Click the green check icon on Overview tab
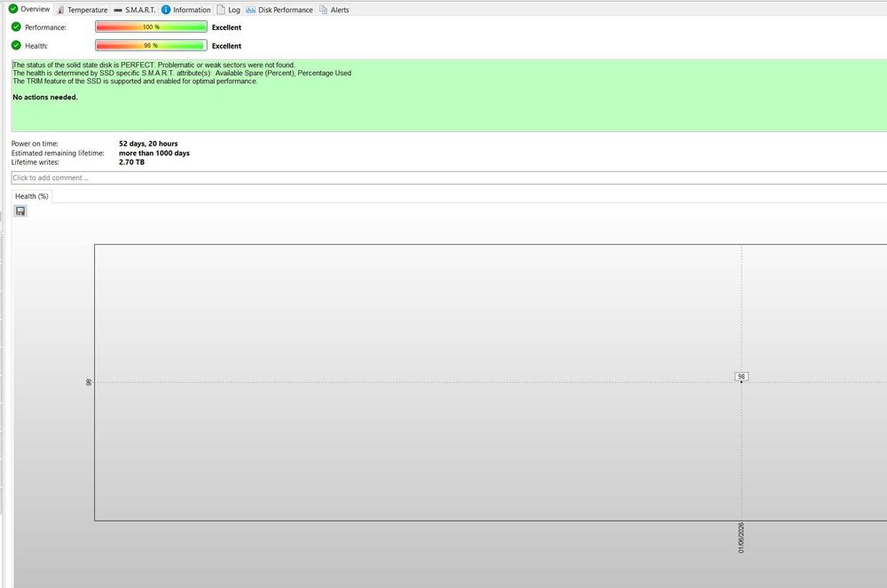 [x=13, y=9]
